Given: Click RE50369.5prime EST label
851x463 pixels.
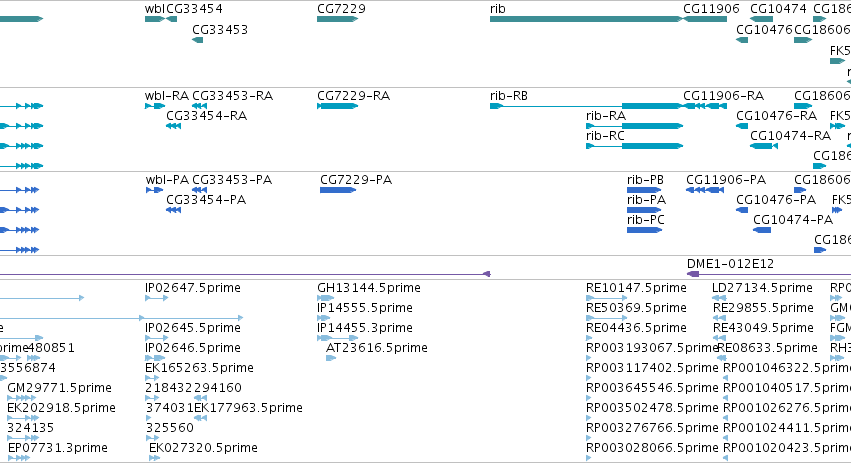Looking at the screenshot, I should coord(636,308).
